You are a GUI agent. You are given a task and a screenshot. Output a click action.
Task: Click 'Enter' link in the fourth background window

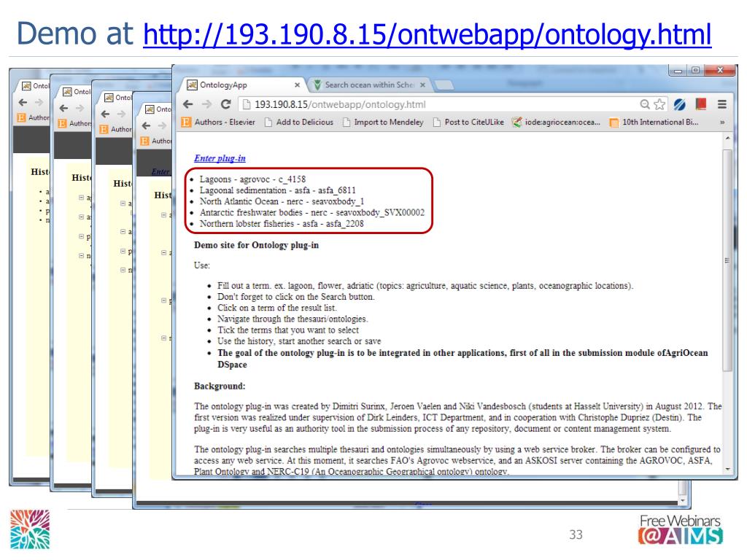pyautogui.click(x=160, y=171)
